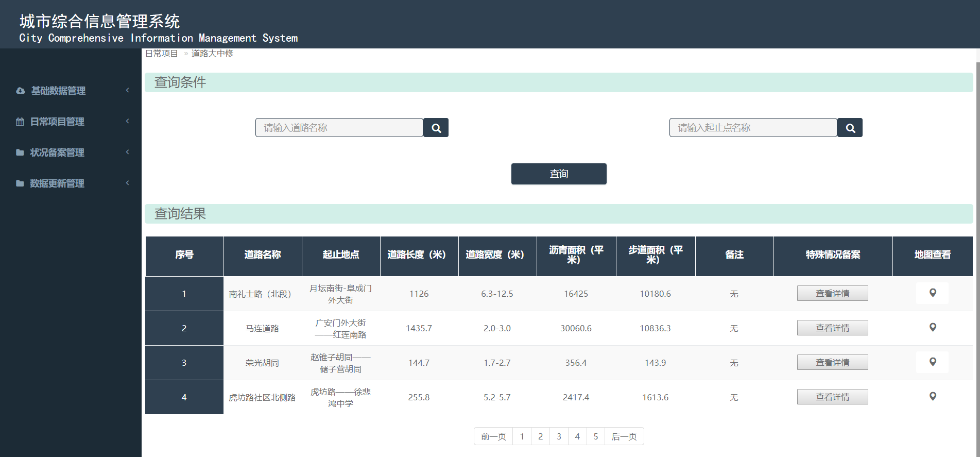
Task: Click the calendar icon next to 日常项目管理
Action: [20, 122]
